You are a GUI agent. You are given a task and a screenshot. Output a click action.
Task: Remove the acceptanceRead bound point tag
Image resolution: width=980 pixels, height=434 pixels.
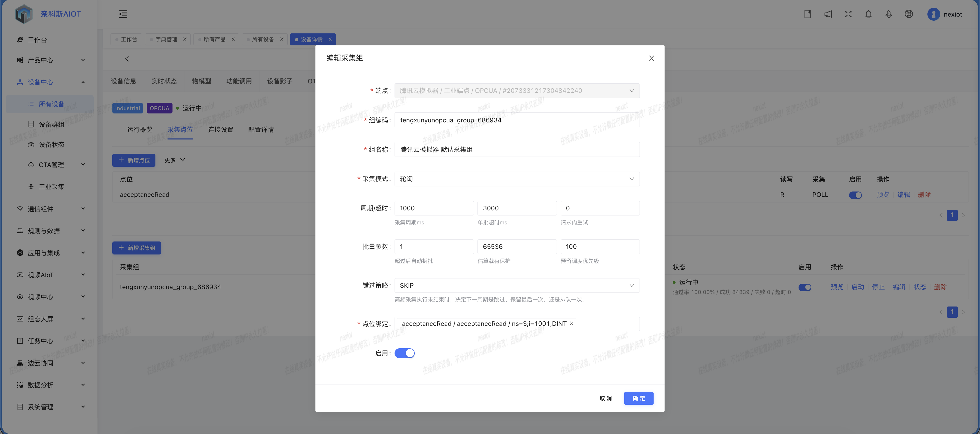[571, 323]
